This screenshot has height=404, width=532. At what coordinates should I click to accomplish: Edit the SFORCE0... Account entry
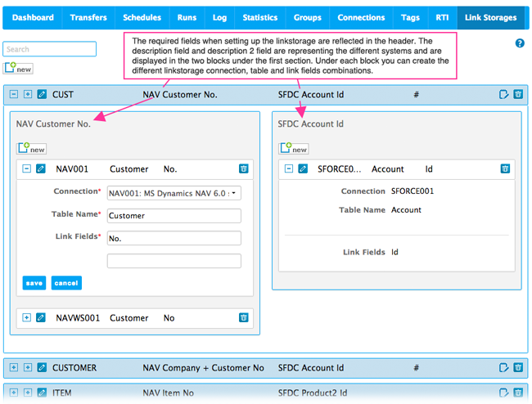pyautogui.click(x=303, y=168)
